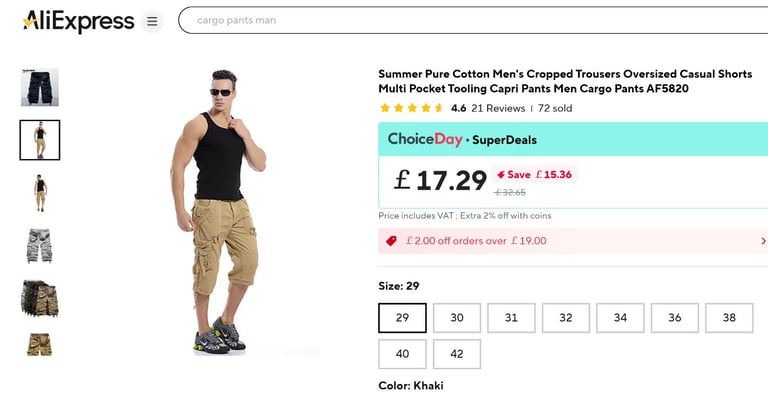Choose size 32 option
768x397 pixels.
tap(566, 318)
